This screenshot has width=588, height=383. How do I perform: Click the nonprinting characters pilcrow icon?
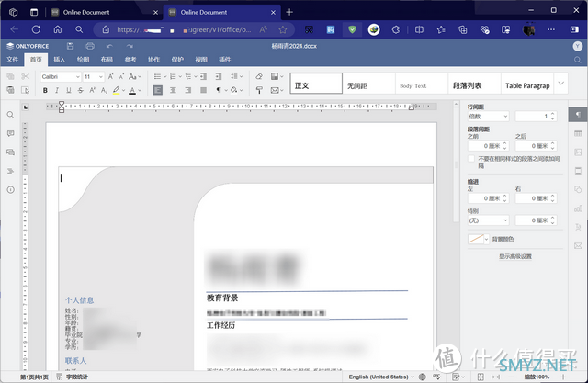coord(219,90)
